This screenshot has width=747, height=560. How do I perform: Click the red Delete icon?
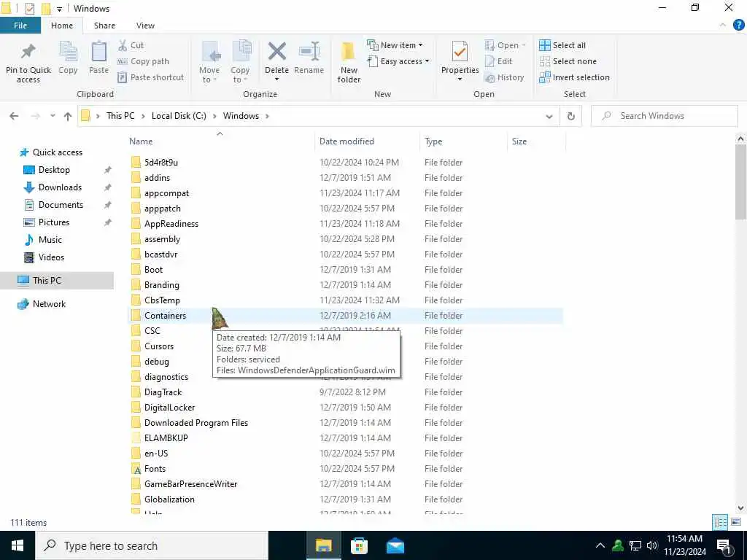pyautogui.click(x=276, y=52)
